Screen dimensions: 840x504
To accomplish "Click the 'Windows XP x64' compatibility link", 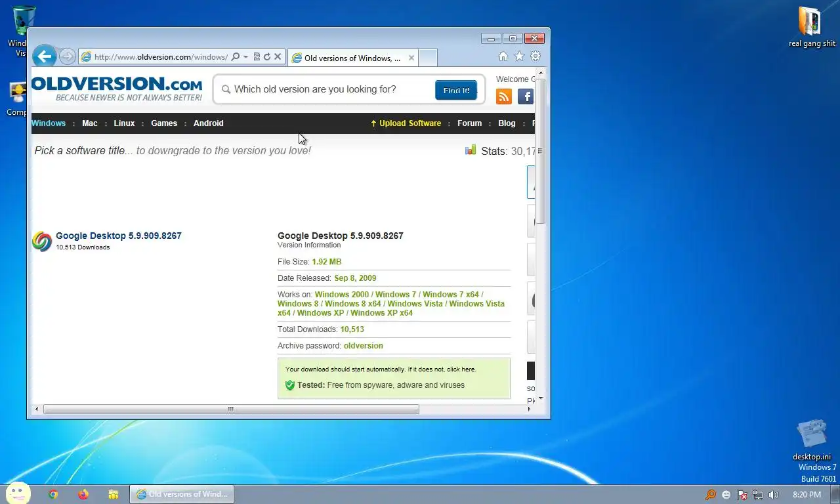I will click(381, 313).
